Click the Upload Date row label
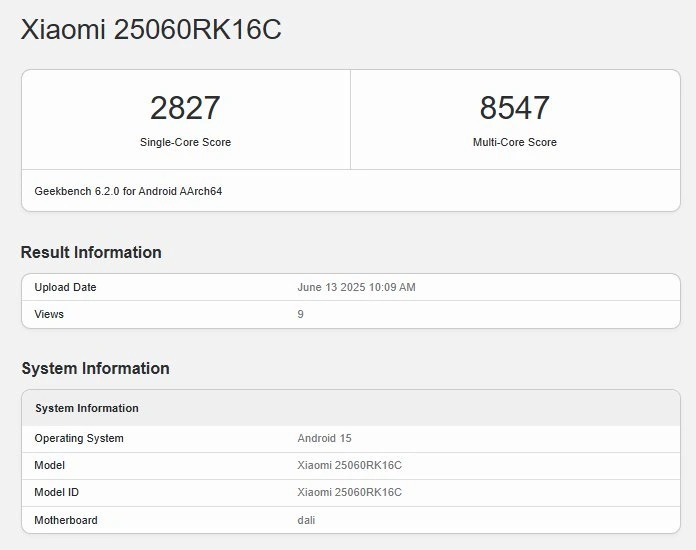 65,287
